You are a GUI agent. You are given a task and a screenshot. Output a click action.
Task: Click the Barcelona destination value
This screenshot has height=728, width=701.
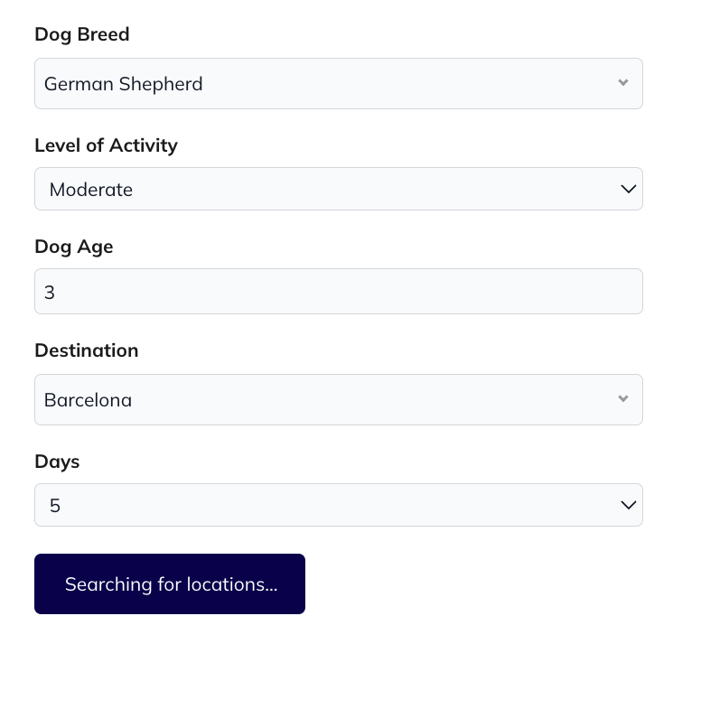pos(89,400)
